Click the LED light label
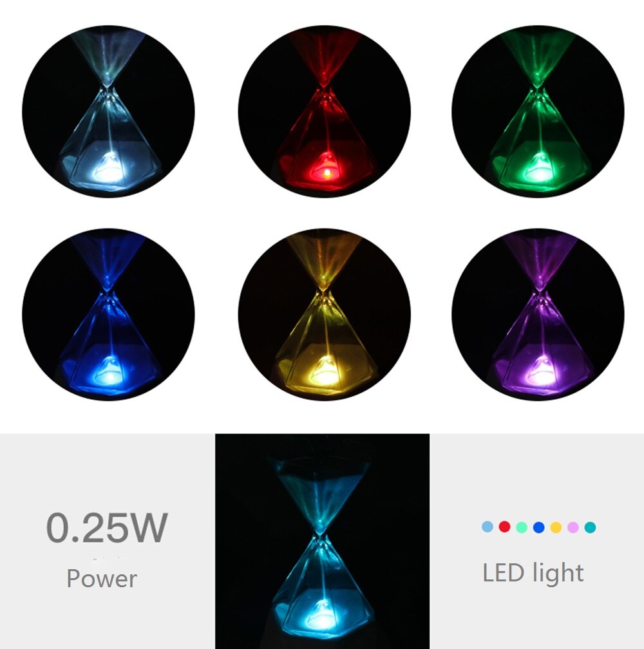Screen dimensions: 644x649 (533, 573)
